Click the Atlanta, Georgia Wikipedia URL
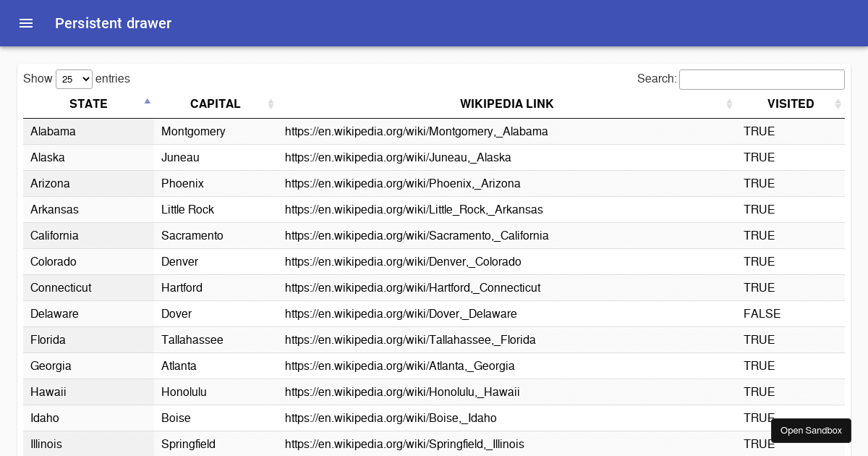 (x=400, y=366)
